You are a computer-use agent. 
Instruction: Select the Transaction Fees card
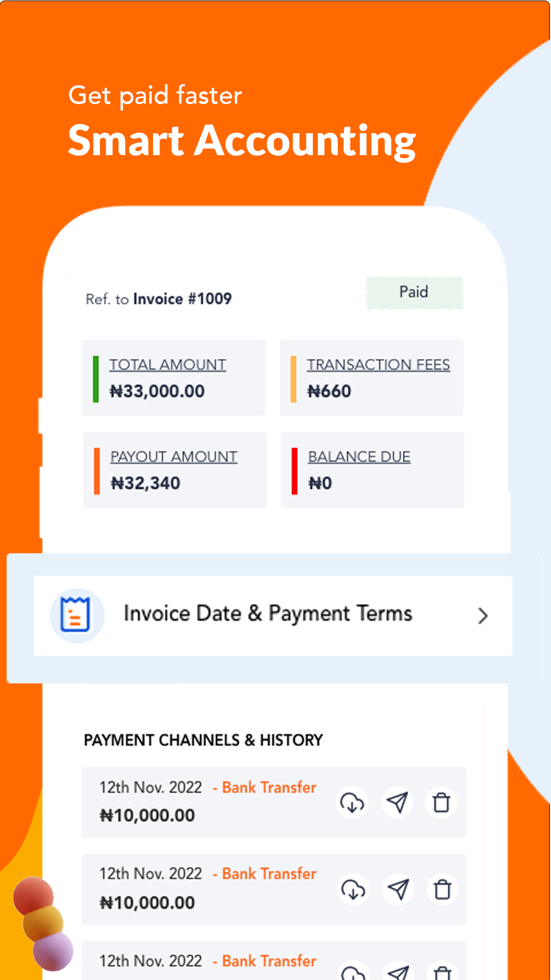(372, 378)
